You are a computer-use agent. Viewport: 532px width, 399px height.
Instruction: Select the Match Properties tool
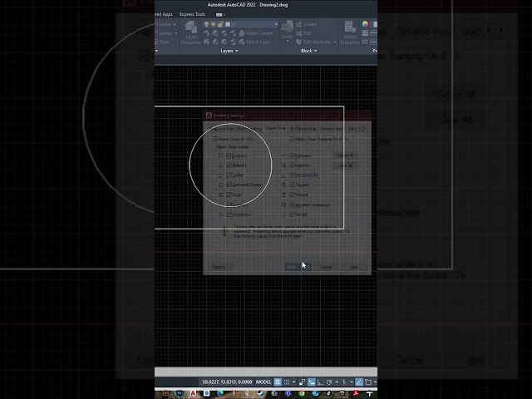click(350, 33)
